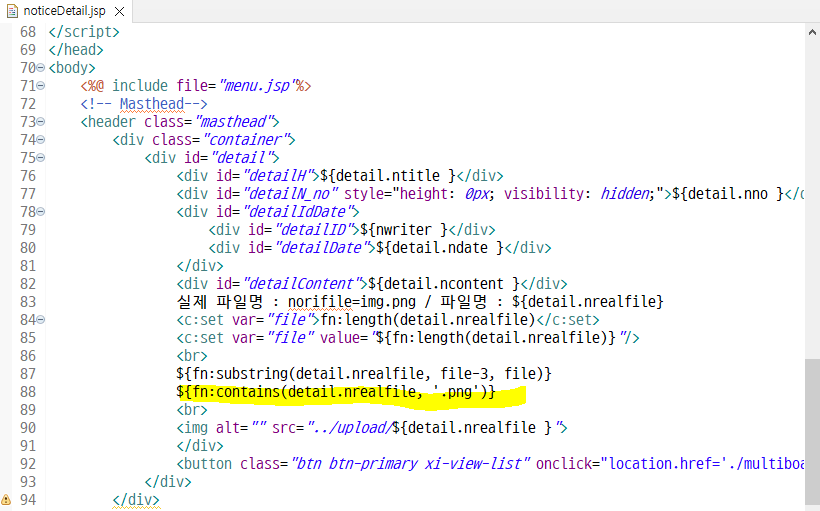The width and height of the screenshot is (820, 511).
Task: Click the value attribute on line 85
Action: (x=340, y=338)
